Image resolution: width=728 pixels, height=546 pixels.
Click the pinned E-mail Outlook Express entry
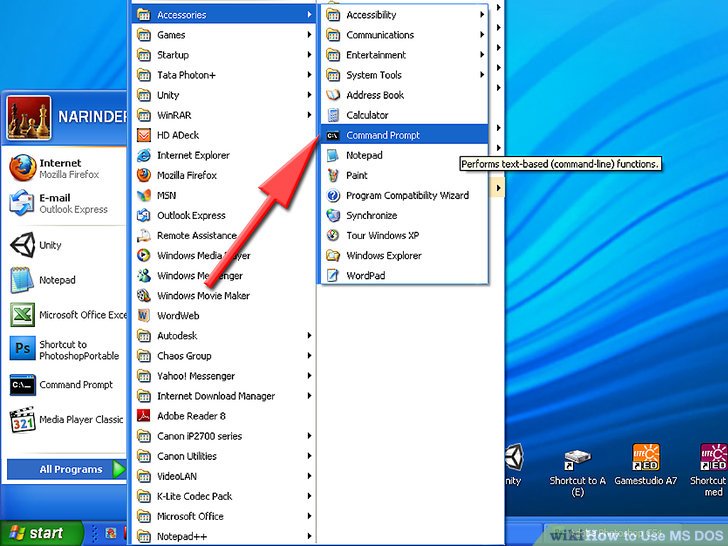pos(64,203)
